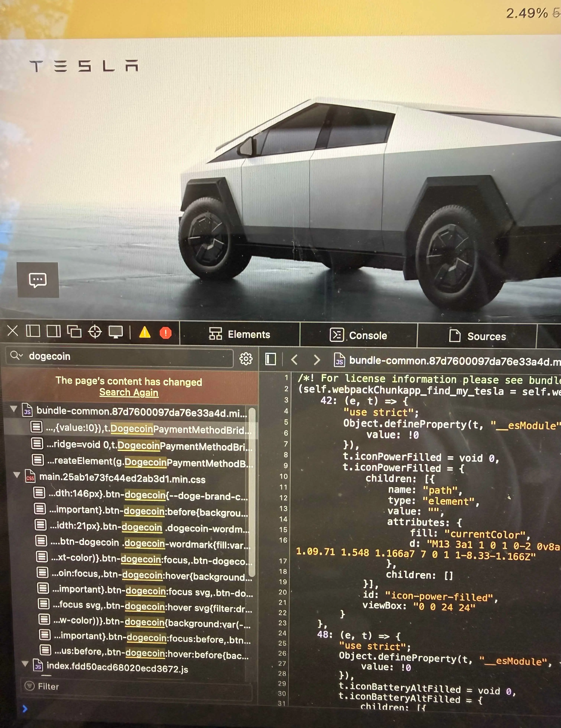Toggle the navigation sidebar visibility
Image resolution: width=561 pixels, height=728 pixels.
click(270, 359)
